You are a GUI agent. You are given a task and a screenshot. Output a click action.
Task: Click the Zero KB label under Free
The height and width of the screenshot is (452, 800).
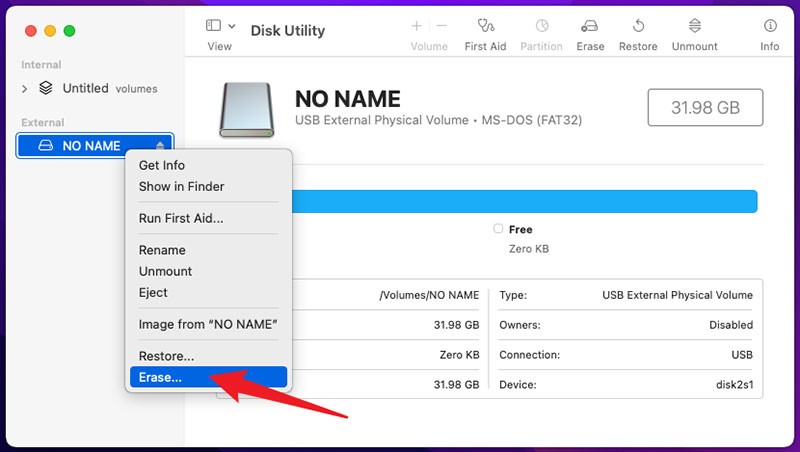click(x=529, y=249)
